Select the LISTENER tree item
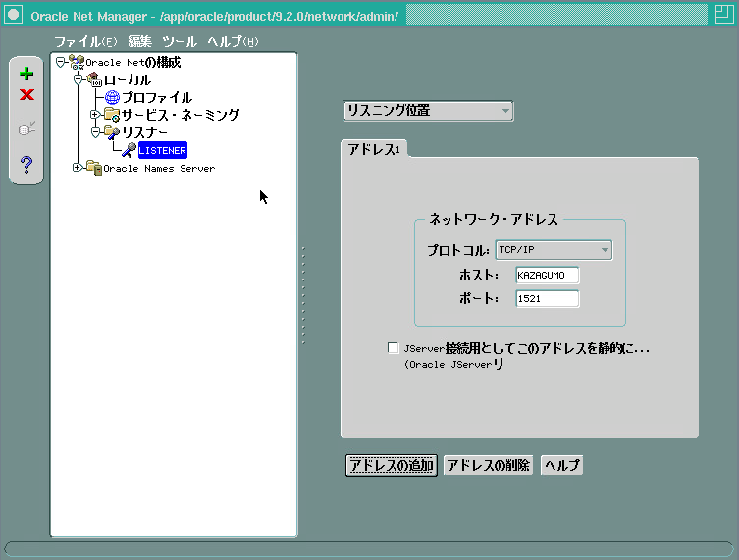Viewport: 739px width, 560px height. point(163,150)
